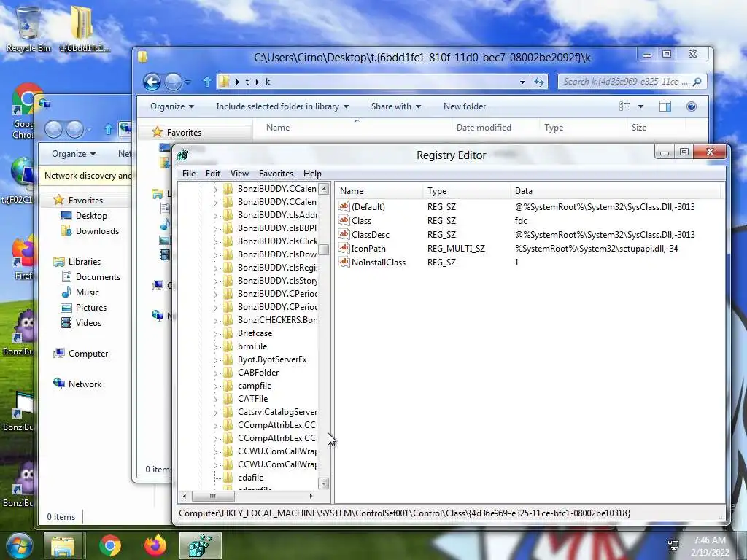Image resolution: width=747 pixels, height=560 pixels.
Task: Select the IconPath value icon
Action: [x=344, y=248]
